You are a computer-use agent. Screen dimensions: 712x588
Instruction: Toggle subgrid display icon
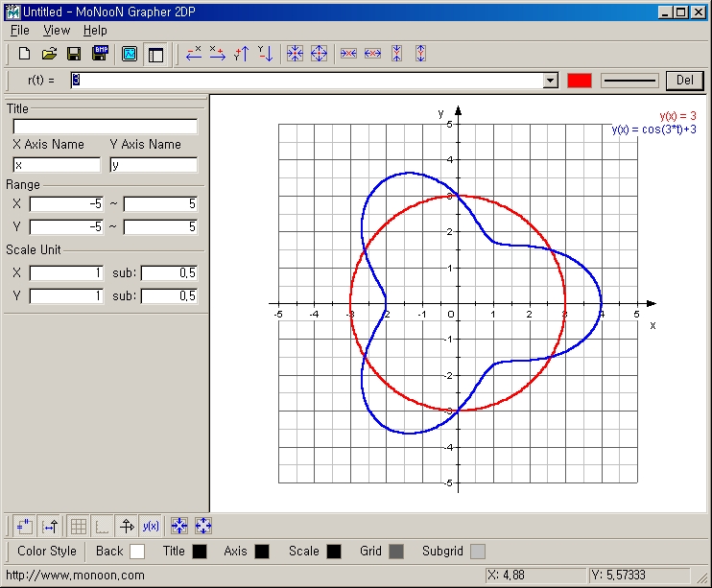[x=103, y=527]
